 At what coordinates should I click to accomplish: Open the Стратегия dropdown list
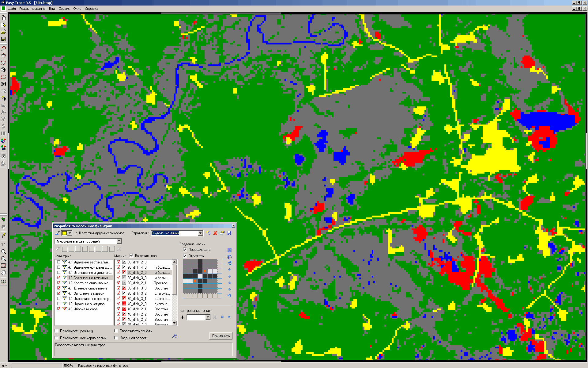pyautogui.click(x=200, y=233)
